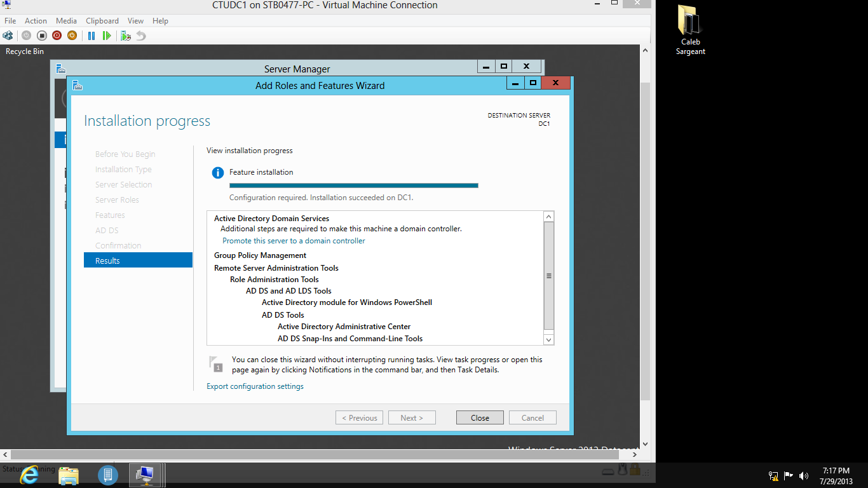The height and width of the screenshot is (488, 868).
Task: Select the AD DS Tools entry
Action: pyautogui.click(x=283, y=315)
